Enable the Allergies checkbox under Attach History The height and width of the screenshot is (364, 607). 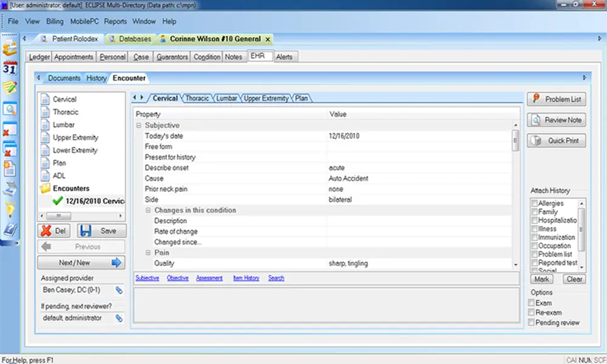(534, 203)
